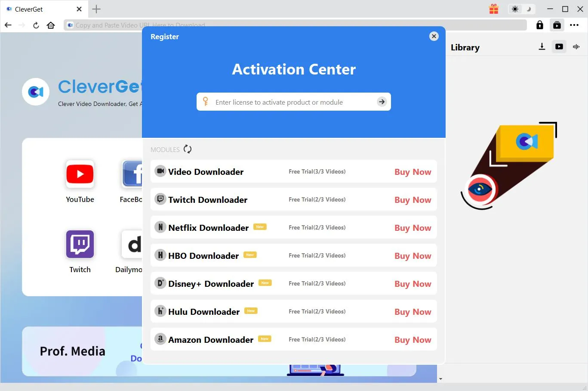Screen dimensions: 588x391
Task: Switch to light mode sun toggle
Action: [x=515, y=9]
